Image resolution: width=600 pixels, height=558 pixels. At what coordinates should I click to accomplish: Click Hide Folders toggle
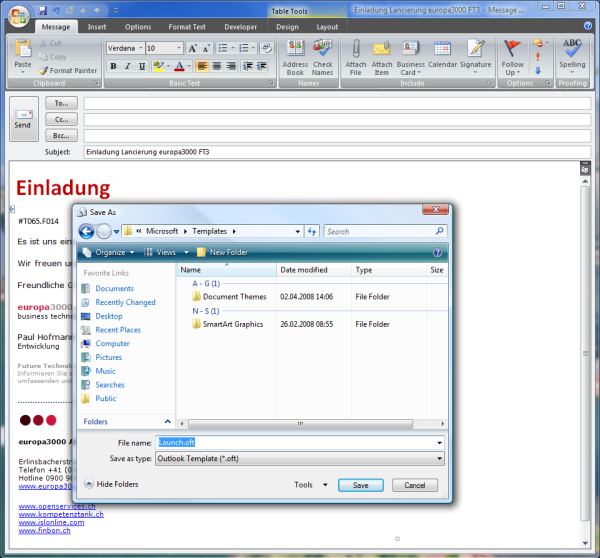coord(111,484)
